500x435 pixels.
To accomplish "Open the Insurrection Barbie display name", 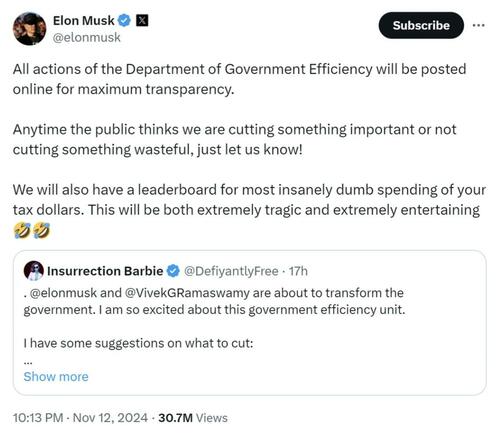I will 105,271.
